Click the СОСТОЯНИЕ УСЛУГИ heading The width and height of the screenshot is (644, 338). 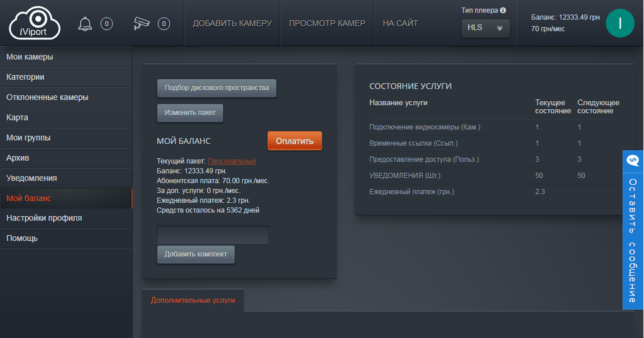[410, 86]
